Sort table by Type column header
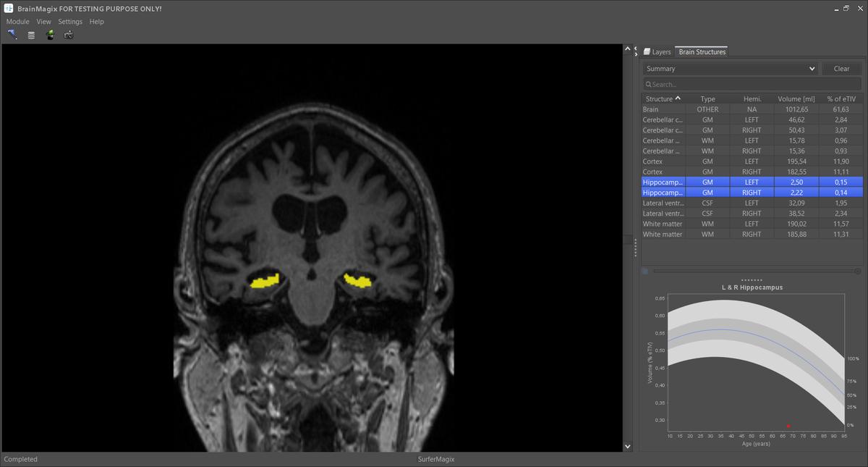The height and width of the screenshot is (467, 868). 708,98
